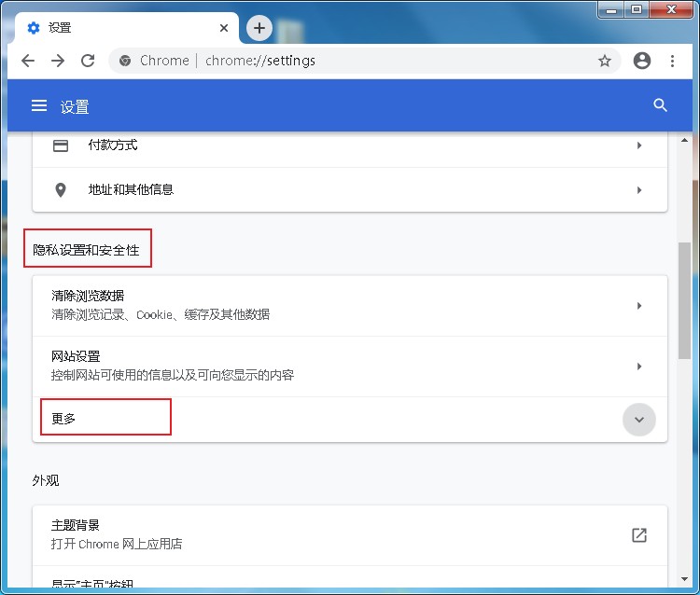Click the location pin icon
Screen dimensions: 700x595
[x=61, y=190]
